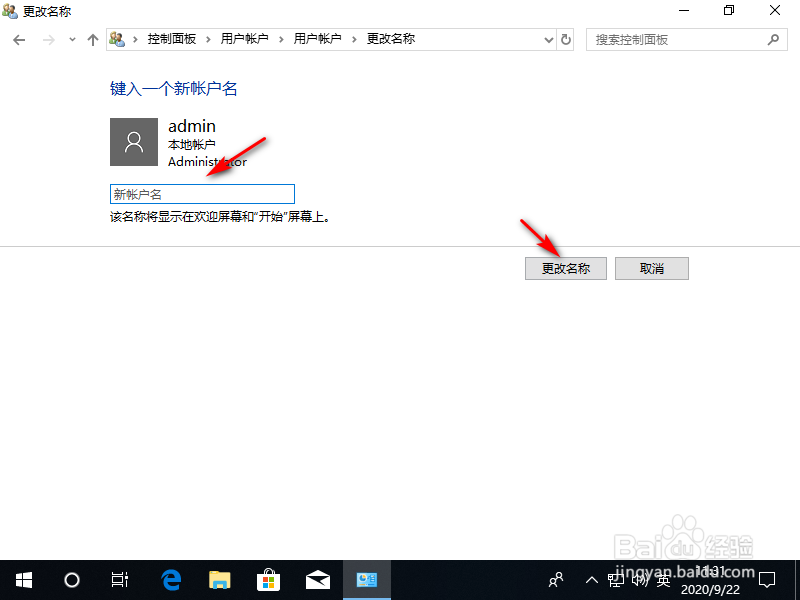Screen dimensions: 800x600
Task: Click the Cortana search circle on the taskbar
Action: pos(71,580)
